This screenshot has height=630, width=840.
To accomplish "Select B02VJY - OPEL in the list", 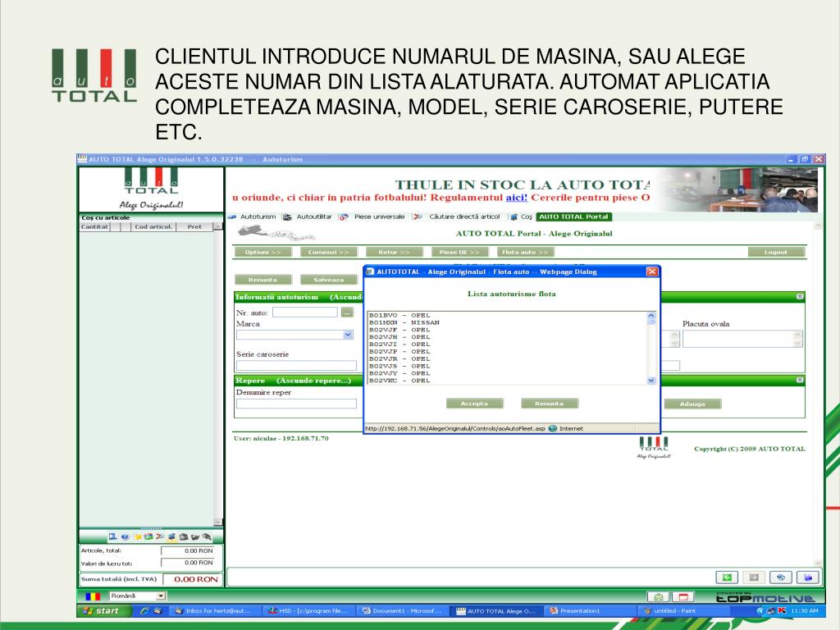I will [x=399, y=373].
